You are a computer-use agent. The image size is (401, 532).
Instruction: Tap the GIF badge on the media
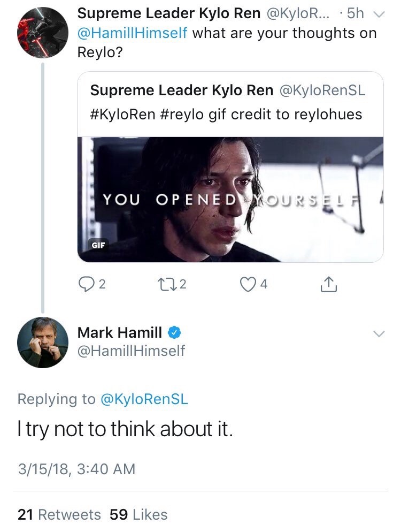[99, 246]
